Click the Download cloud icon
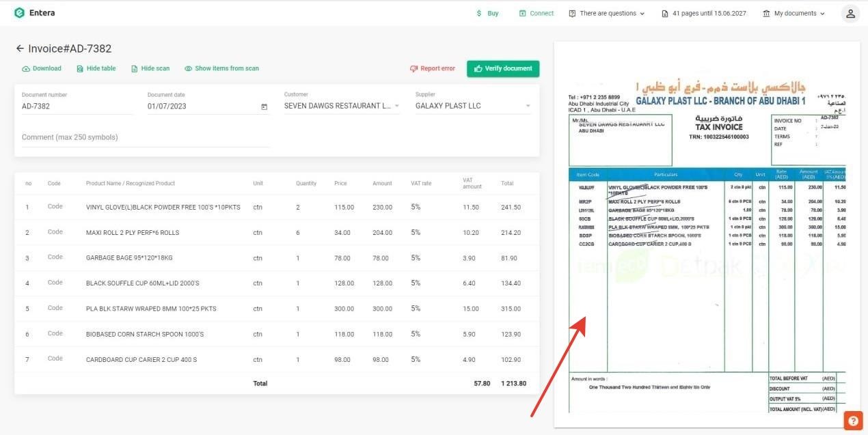The image size is (868, 435). [x=26, y=69]
